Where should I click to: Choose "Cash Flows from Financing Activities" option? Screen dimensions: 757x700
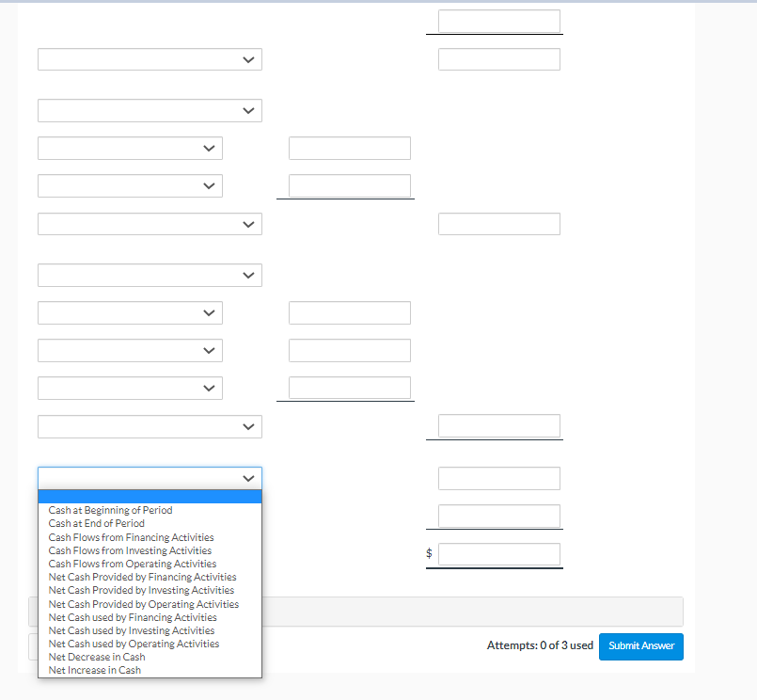click(131, 536)
